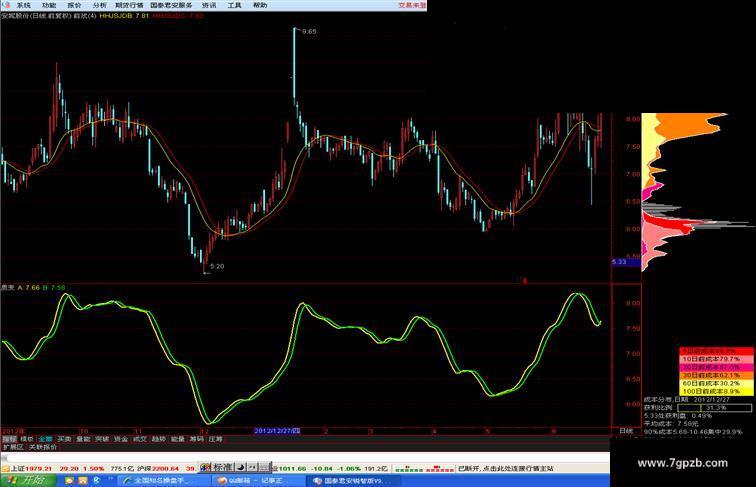This screenshot has width=756, height=487.
Task: Open the 帮助 menu
Action: pos(259,5)
